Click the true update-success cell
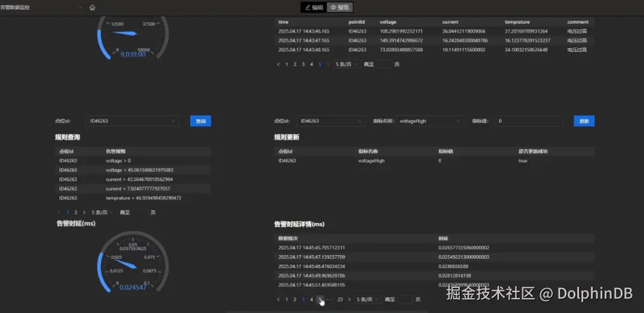The image size is (644, 313). point(523,160)
